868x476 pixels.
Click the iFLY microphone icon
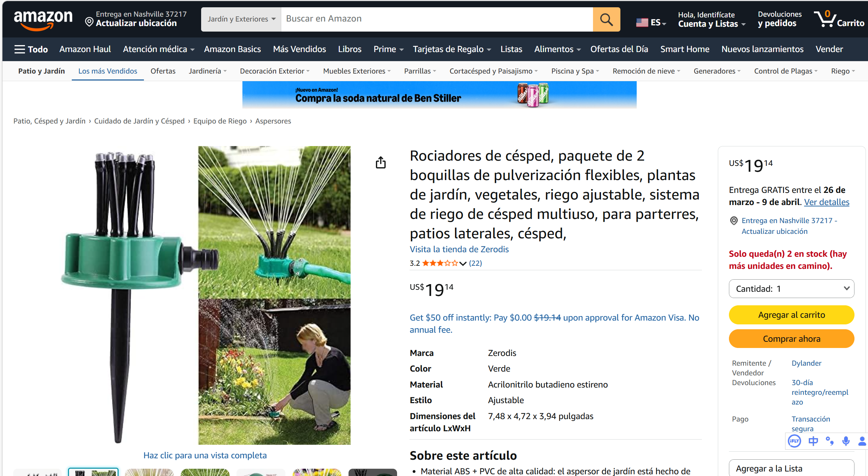(x=846, y=441)
